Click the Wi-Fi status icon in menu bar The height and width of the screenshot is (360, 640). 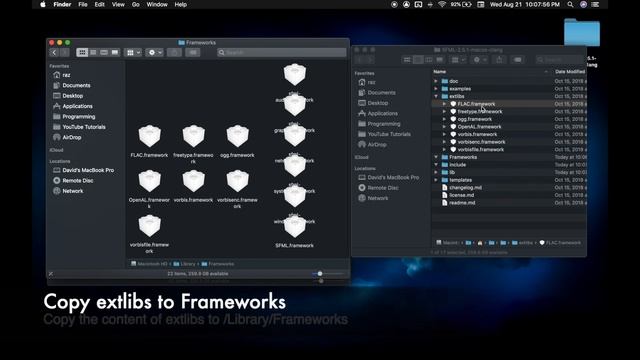tap(442, 4)
